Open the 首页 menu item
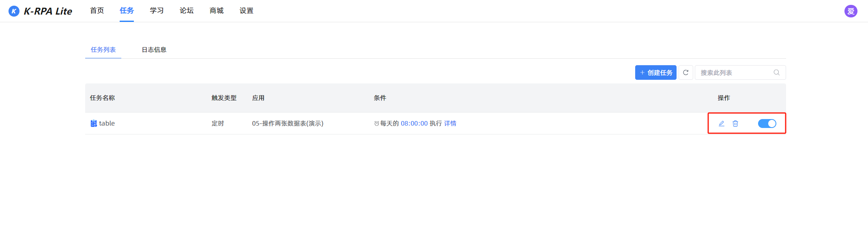The image size is (868, 228). click(x=97, y=11)
